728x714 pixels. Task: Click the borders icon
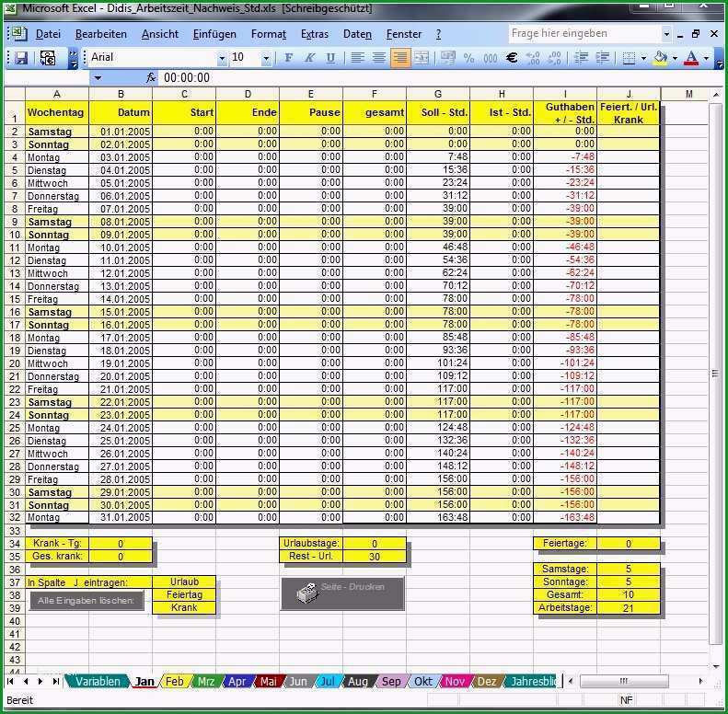(629, 58)
